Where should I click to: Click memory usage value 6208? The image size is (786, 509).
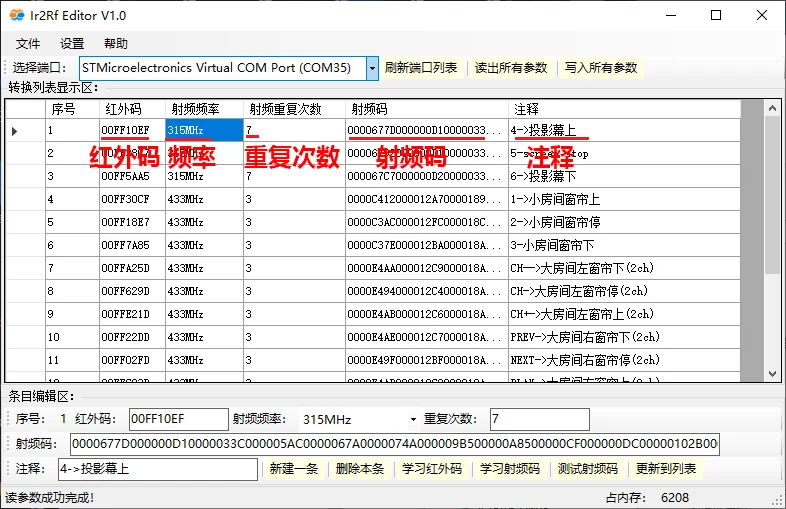pos(675,498)
